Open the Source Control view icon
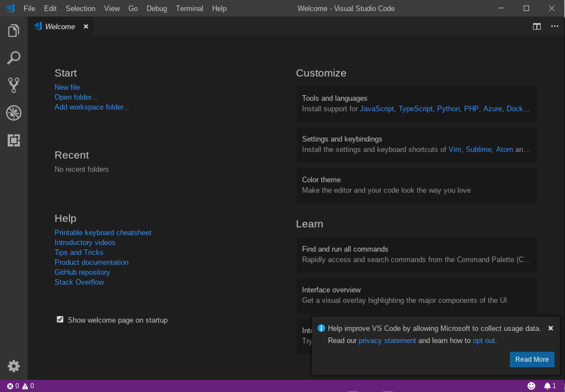 (14, 85)
